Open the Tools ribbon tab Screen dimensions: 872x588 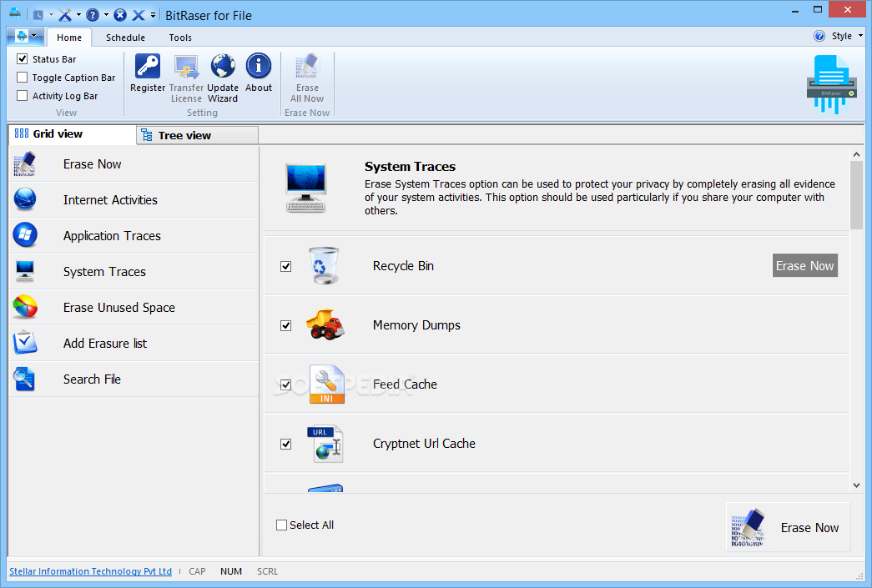click(180, 38)
